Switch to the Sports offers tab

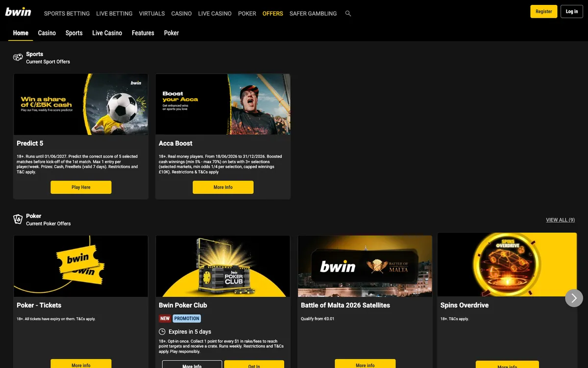pos(74,33)
